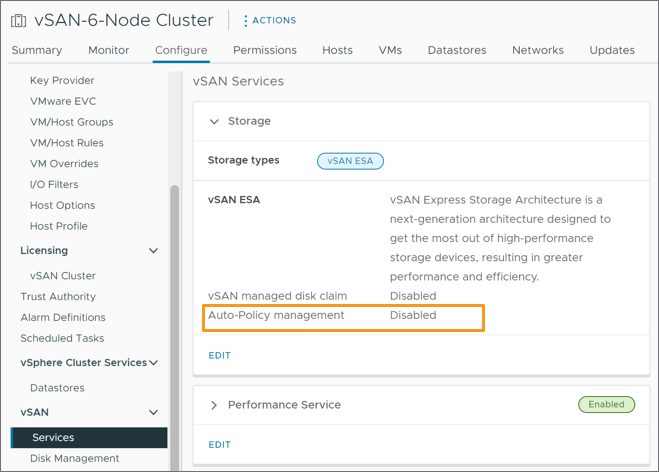Image resolution: width=659 pixels, height=473 pixels.
Task: Collapse the Storage section chevron
Action: click(213, 121)
